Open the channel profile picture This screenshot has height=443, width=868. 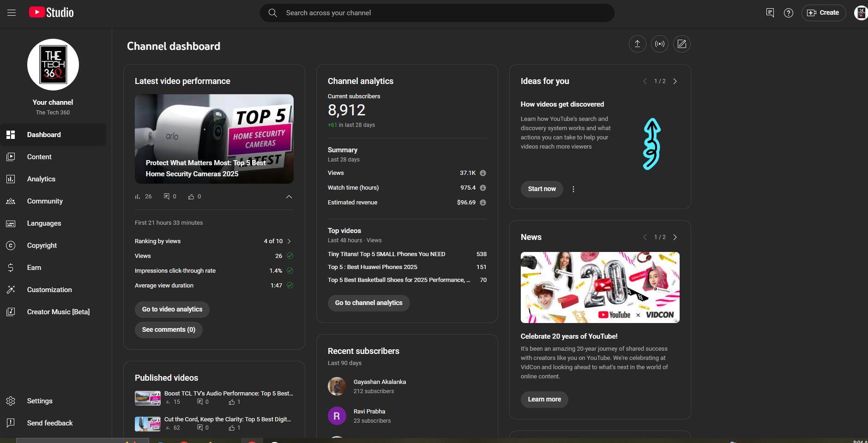53,65
